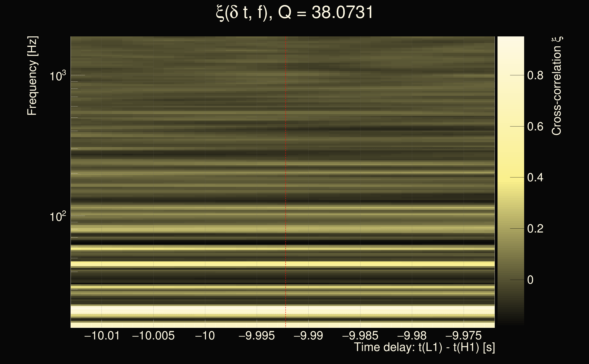Click the plot title showing Q = 38.0731
This screenshot has height=364, width=589.
(294, 13)
